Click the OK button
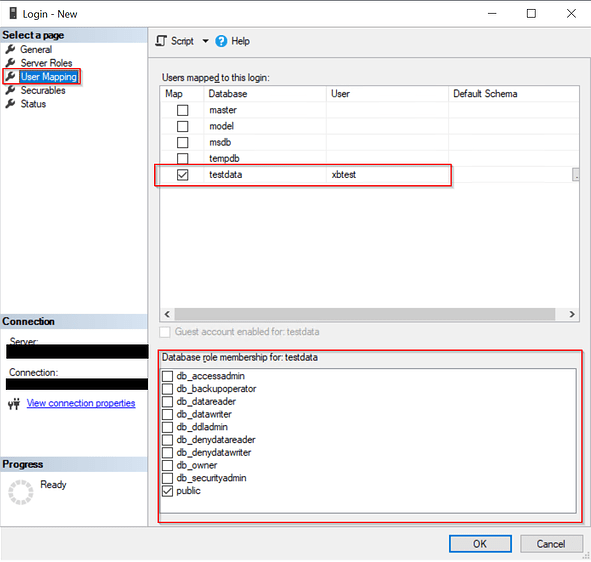Viewport: 591px width, 562px height. pyautogui.click(x=480, y=544)
